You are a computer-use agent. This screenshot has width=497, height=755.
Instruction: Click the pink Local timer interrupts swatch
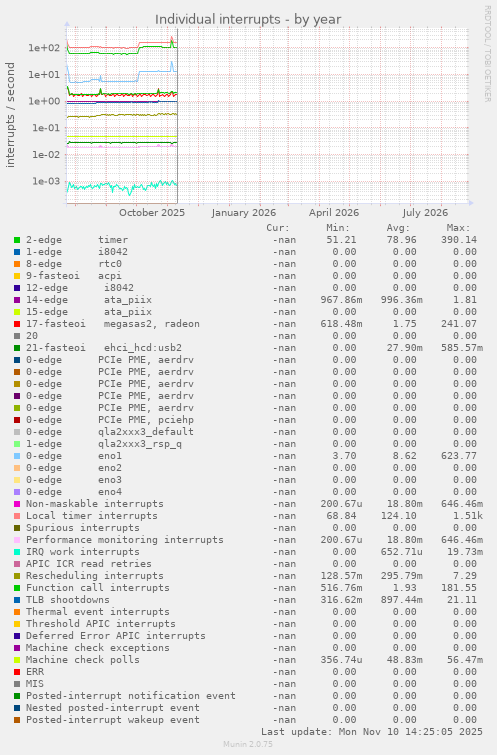pos(17,516)
